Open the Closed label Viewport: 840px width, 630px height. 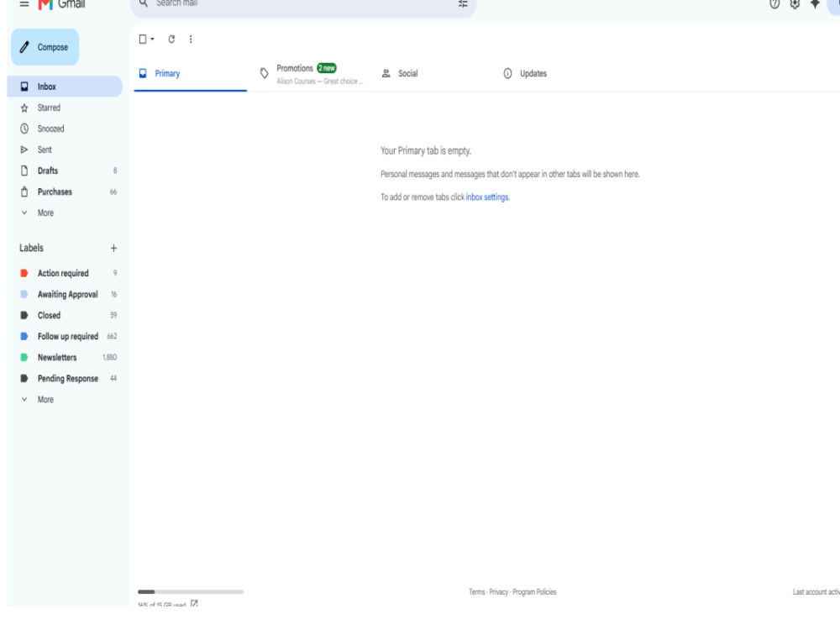pos(65,316)
